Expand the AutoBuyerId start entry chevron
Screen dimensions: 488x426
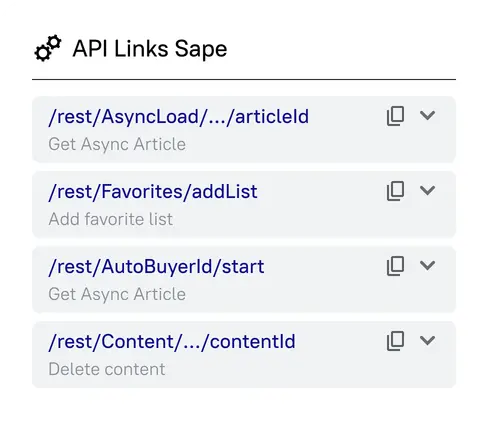pyautogui.click(x=427, y=265)
